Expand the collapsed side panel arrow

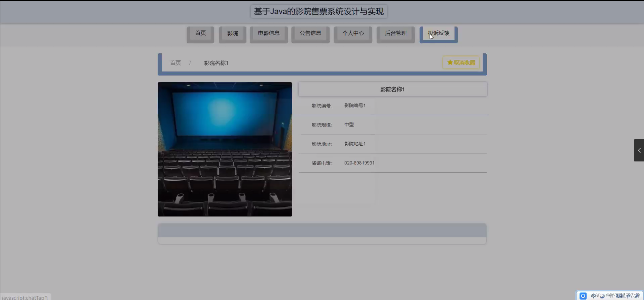(x=639, y=150)
